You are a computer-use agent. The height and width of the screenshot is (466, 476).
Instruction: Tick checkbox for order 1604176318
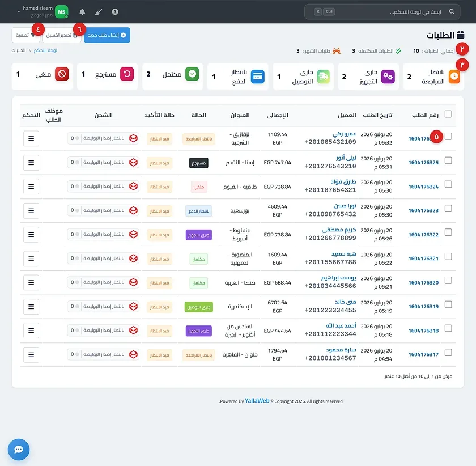pyautogui.click(x=448, y=328)
